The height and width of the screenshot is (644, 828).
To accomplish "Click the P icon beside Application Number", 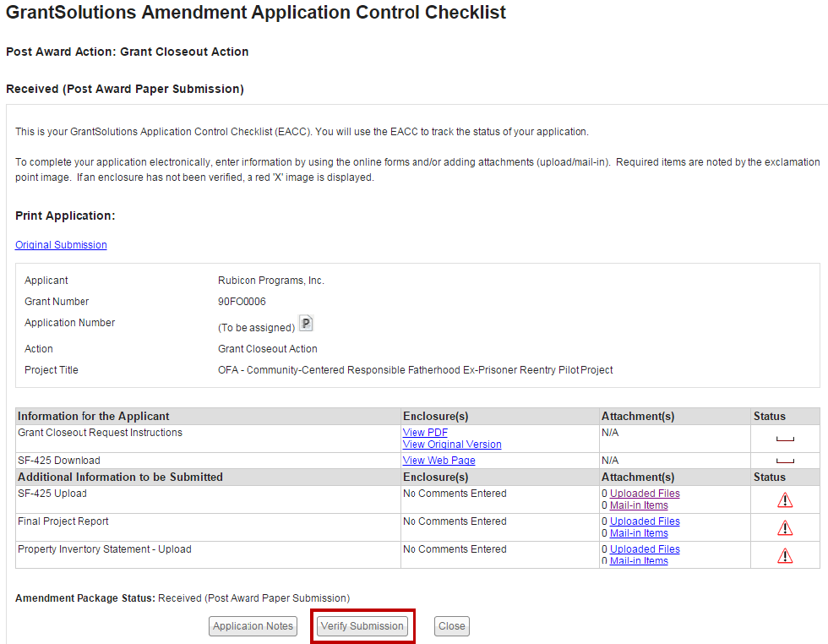I will pyautogui.click(x=306, y=324).
